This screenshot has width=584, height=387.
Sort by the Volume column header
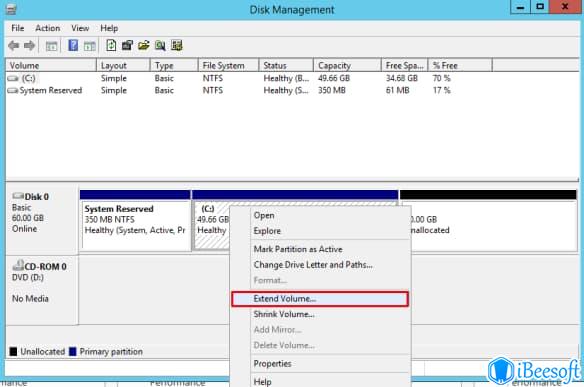(51, 66)
